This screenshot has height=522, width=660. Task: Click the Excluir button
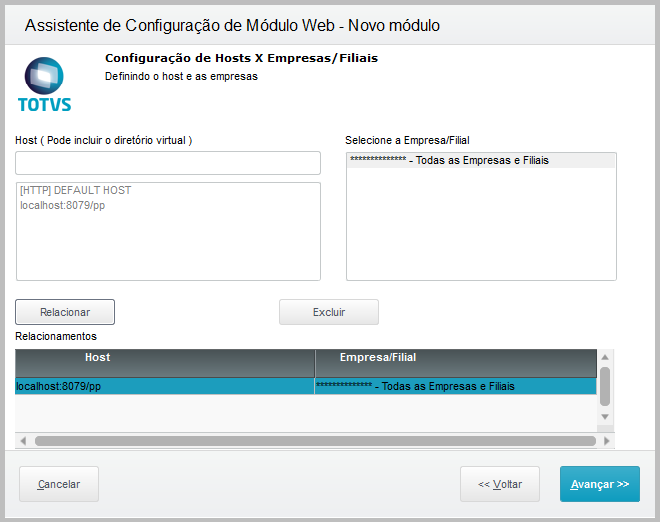(x=329, y=312)
